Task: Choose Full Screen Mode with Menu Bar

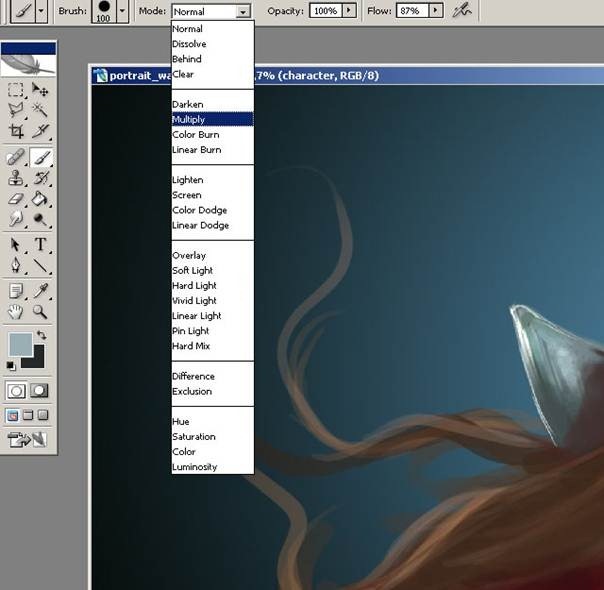Action: [x=27, y=416]
